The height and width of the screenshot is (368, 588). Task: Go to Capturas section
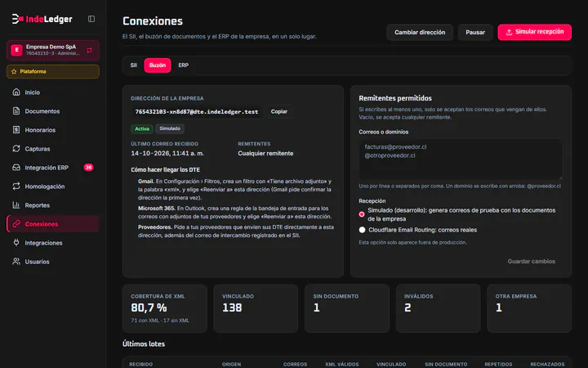pyautogui.click(x=53, y=149)
